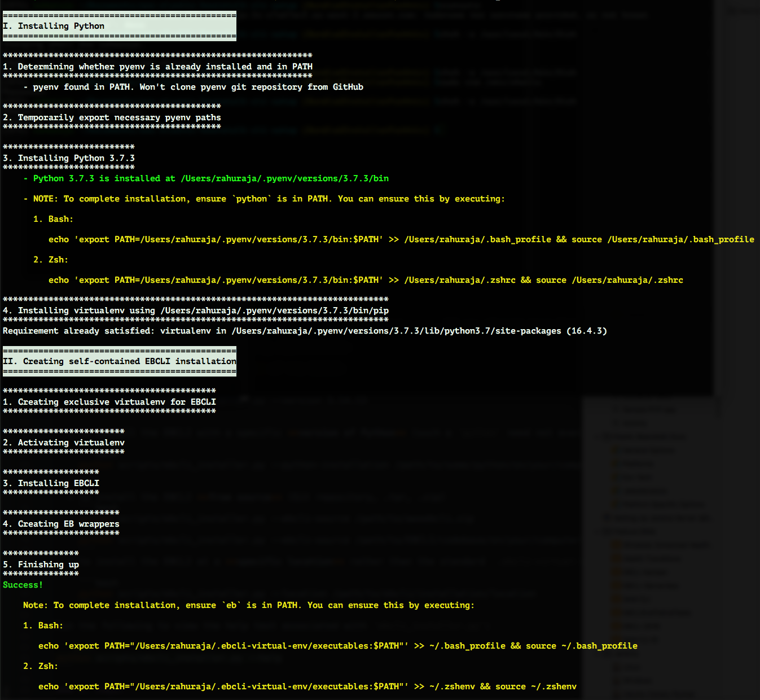
Task: Click the '5. Finishing up' step line
Action: [x=41, y=565]
